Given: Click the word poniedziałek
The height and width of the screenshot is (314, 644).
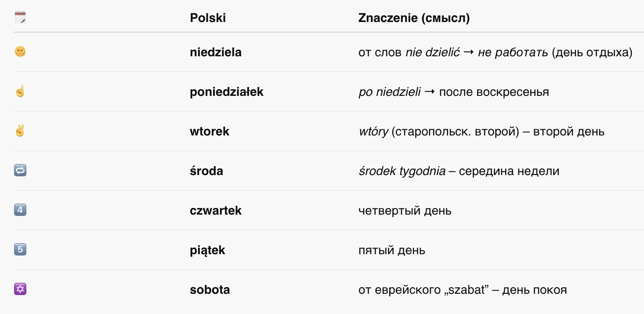Looking at the screenshot, I should coord(227,92).
